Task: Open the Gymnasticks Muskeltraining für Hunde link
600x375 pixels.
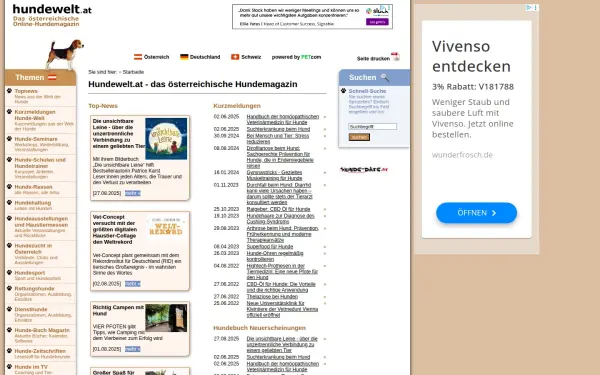Action: 274,175
